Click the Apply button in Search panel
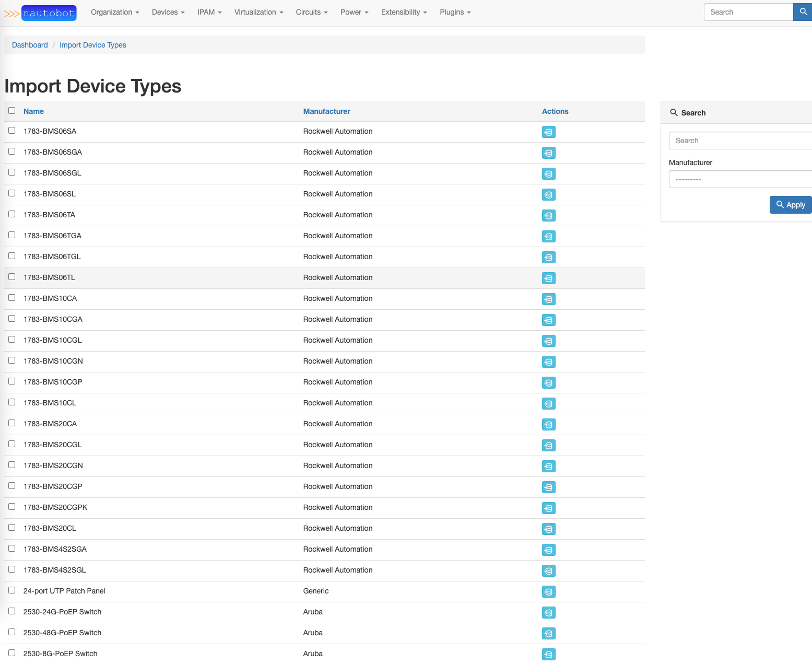The image size is (812, 664). point(790,205)
